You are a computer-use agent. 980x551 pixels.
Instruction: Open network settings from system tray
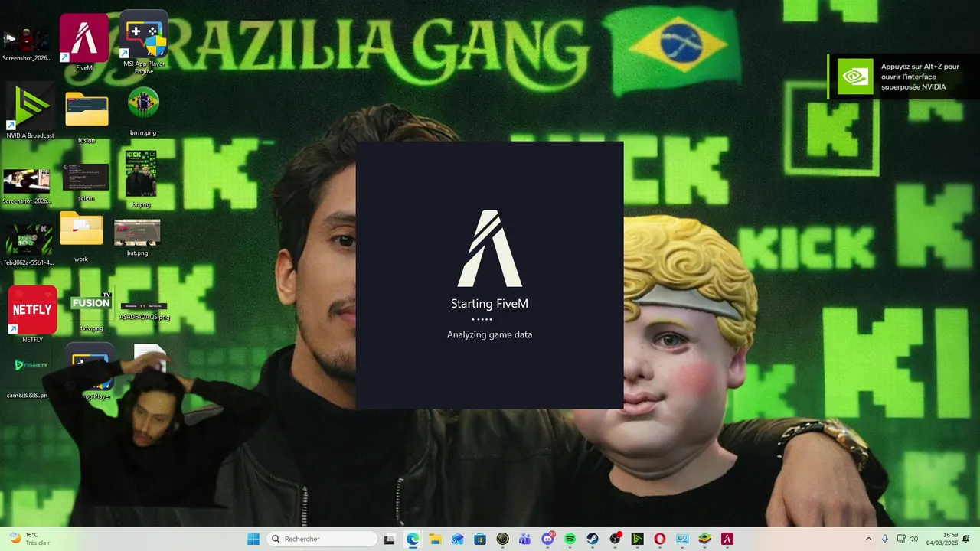click(x=900, y=539)
